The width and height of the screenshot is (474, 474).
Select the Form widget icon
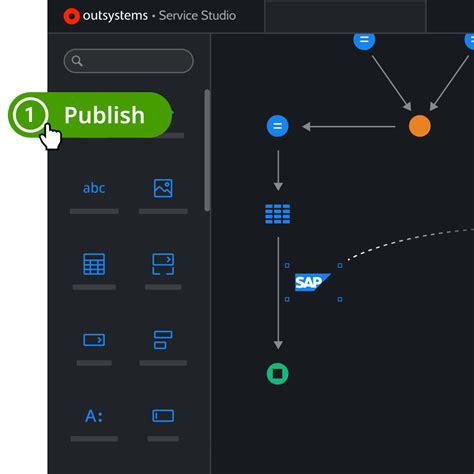coord(163,340)
